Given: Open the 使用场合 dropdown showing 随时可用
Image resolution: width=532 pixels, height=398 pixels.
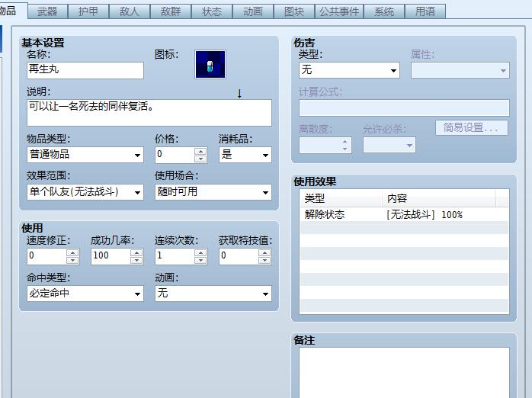Looking at the screenshot, I should click(213, 192).
